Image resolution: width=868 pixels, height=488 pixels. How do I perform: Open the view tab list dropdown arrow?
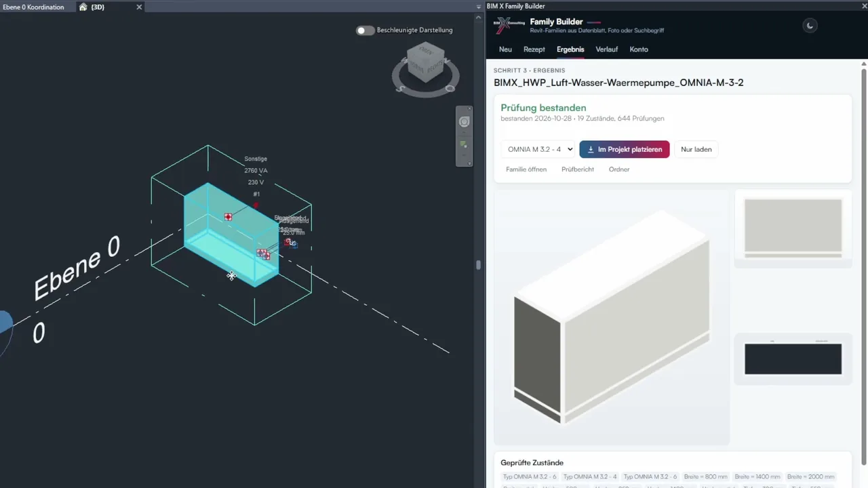479,7
